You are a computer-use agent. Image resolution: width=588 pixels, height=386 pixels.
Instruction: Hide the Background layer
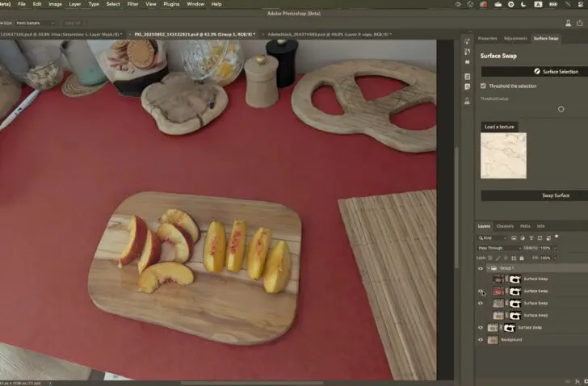tap(481, 340)
